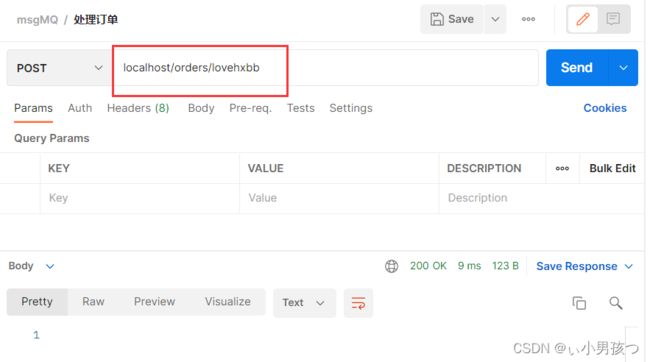Click line number 1 in response

pos(36,335)
